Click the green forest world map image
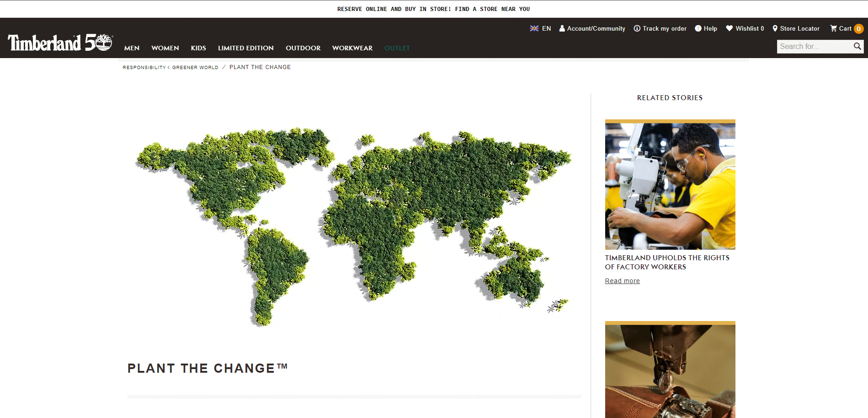This screenshot has height=418, width=868. click(x=353, y=226)
